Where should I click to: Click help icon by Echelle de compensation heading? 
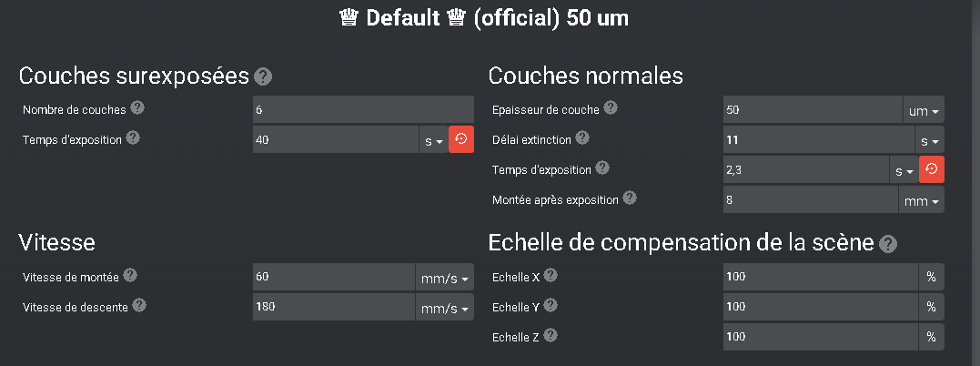pyautogui.click(x=887, y=244)
